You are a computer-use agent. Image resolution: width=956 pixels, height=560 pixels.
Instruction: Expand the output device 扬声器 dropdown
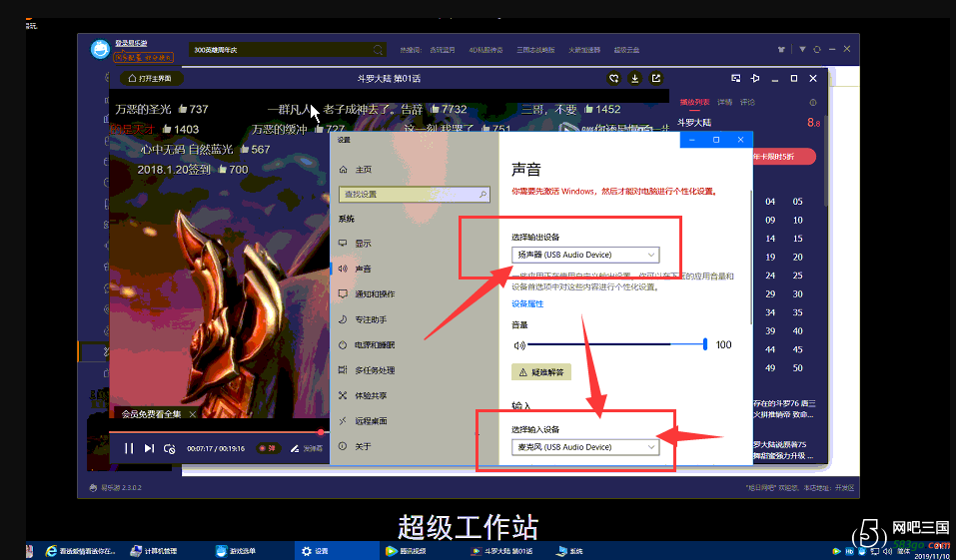tap(585, 255)
